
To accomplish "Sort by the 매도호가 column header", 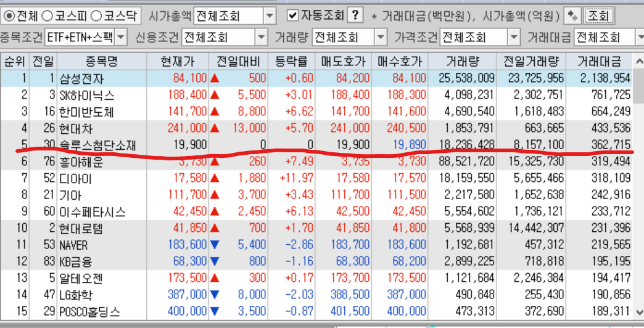I will click(344, 62).
